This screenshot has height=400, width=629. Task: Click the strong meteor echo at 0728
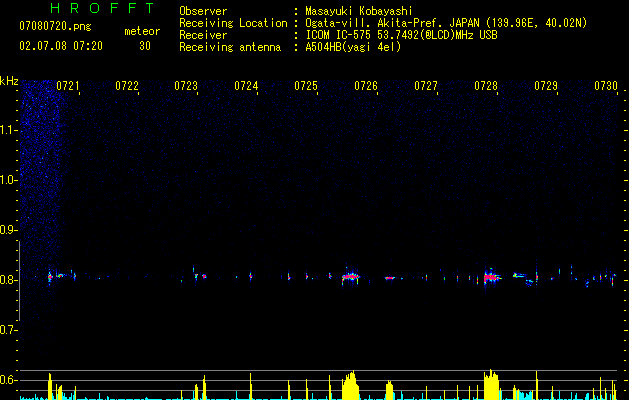tap(490, 277)
